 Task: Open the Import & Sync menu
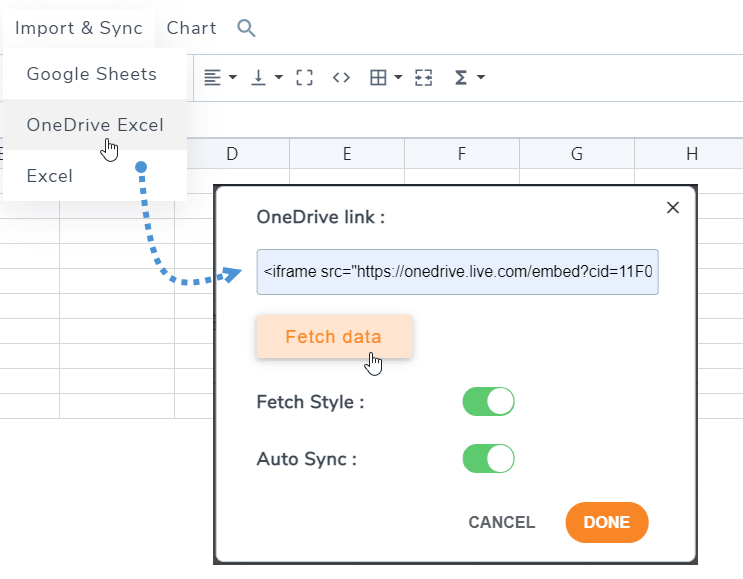click(79, 28)
